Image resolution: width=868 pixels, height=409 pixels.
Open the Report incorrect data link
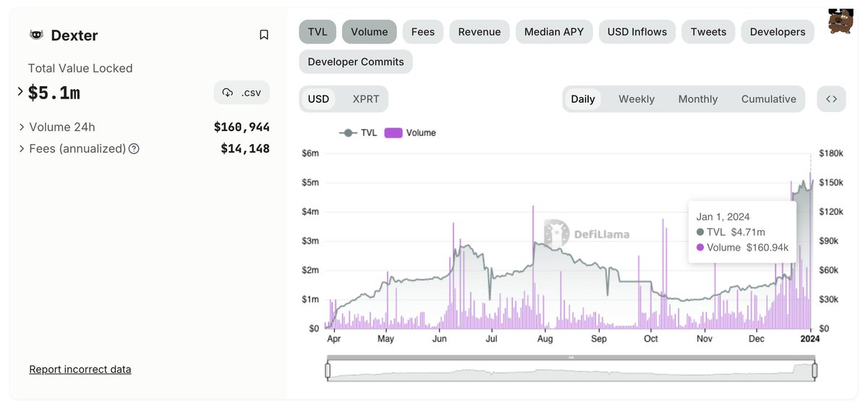80,369
